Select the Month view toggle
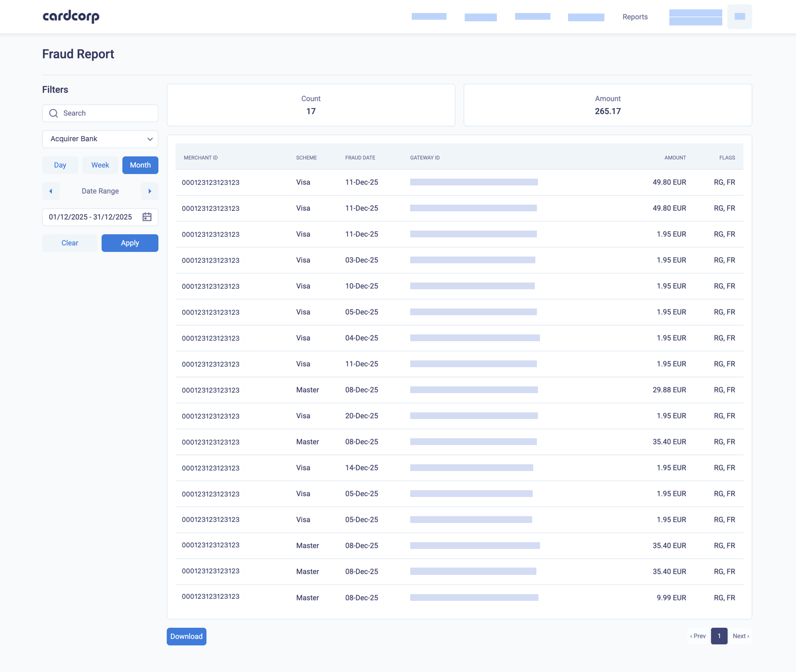Screen dimensions: 796x672 pyautogui.click(x=140, y=165)
